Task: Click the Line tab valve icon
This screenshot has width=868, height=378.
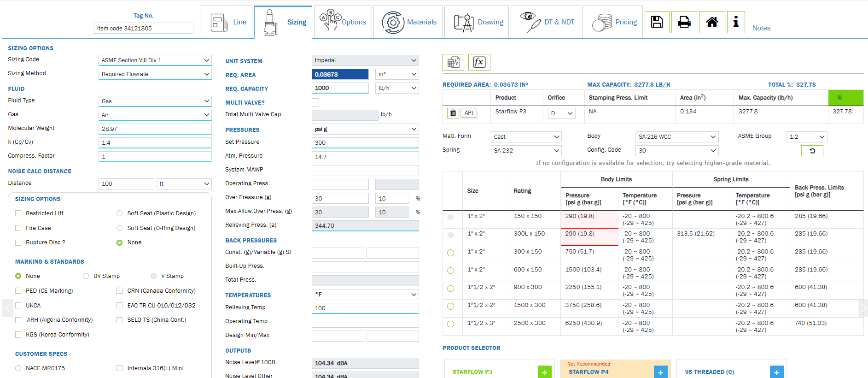Action: (x=219, y=22)
